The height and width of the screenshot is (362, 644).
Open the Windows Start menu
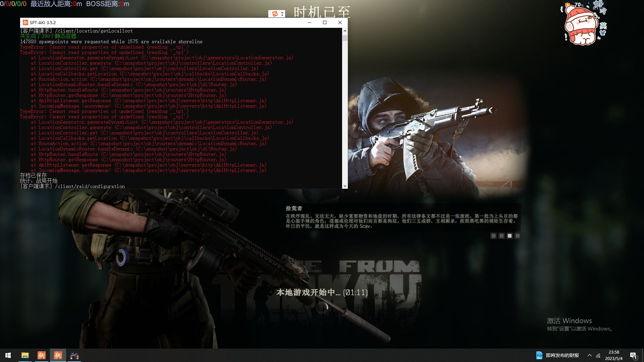click(8, 355)
